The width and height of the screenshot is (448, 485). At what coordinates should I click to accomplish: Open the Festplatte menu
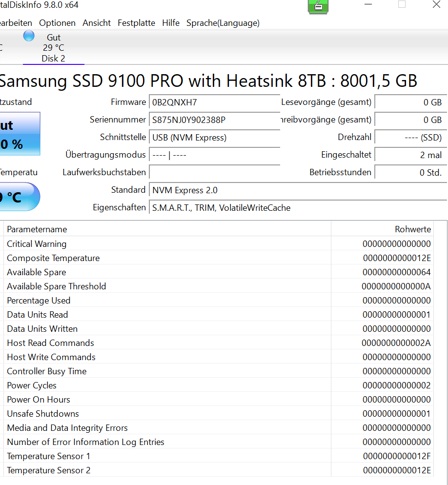(136, 23)
